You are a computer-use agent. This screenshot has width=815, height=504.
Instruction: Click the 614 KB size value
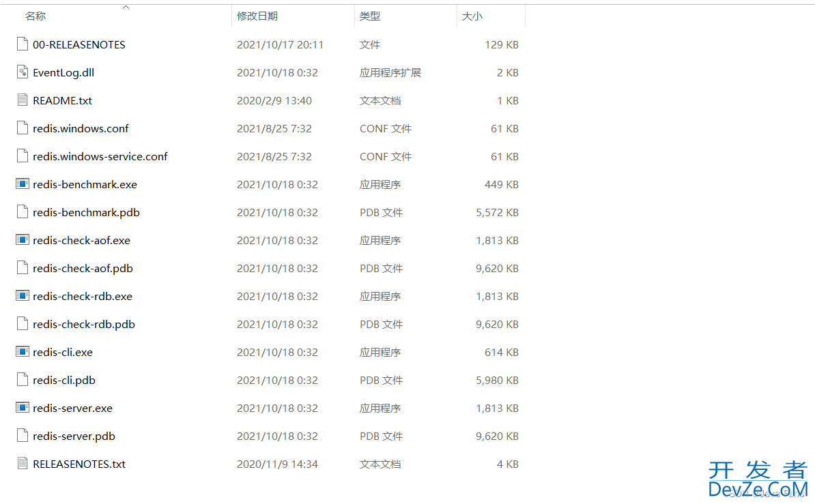(x=502, y=353)
